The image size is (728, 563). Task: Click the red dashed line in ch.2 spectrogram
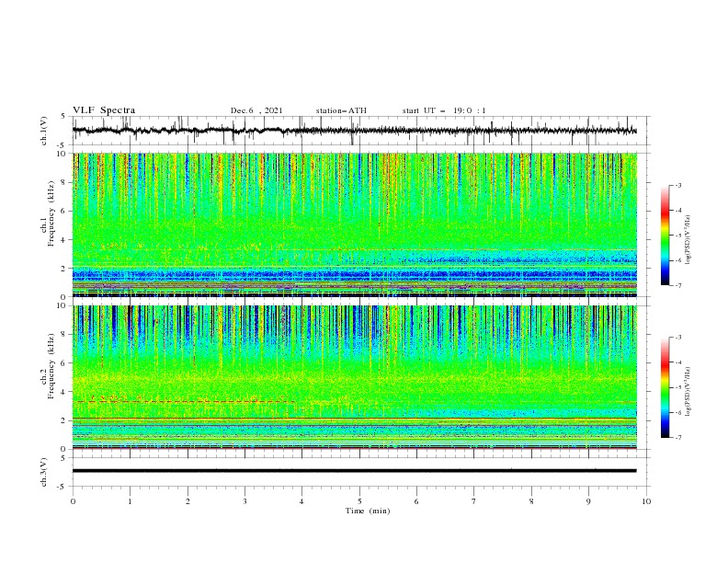pos(186,401)
